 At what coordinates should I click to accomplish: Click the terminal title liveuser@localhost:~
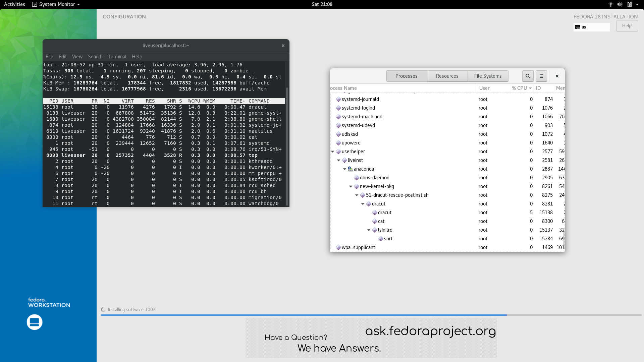point(166,46)
